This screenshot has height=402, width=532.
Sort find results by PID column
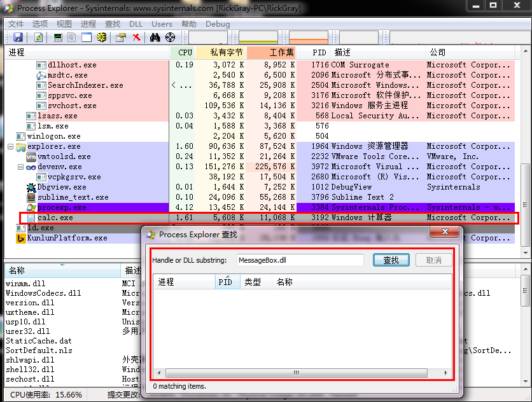click(x=227, y=282)
